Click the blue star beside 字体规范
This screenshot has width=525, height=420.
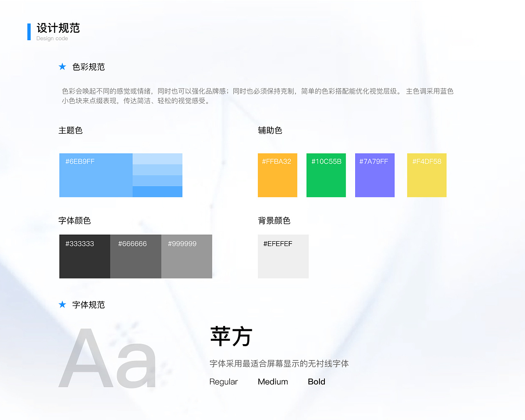(62, 304)
